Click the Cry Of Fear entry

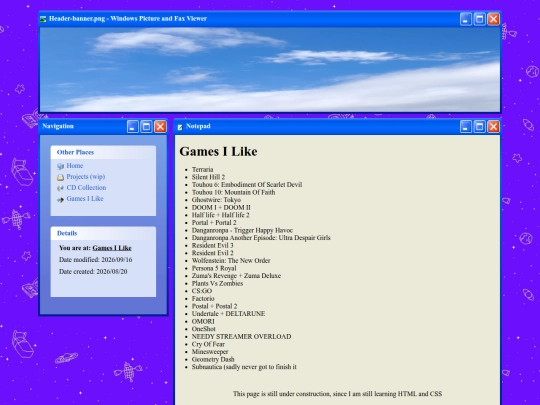click(208, 344)
